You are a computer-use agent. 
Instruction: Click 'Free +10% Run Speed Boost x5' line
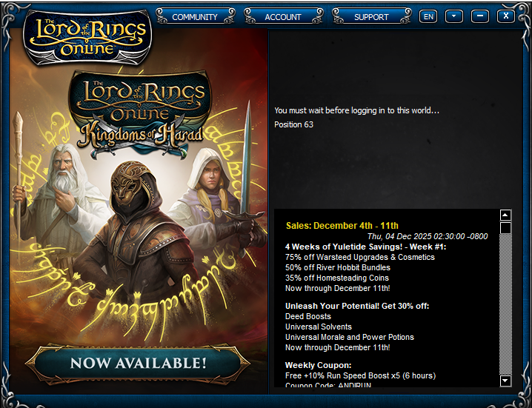pyautogui.click(x=360, y=375)
